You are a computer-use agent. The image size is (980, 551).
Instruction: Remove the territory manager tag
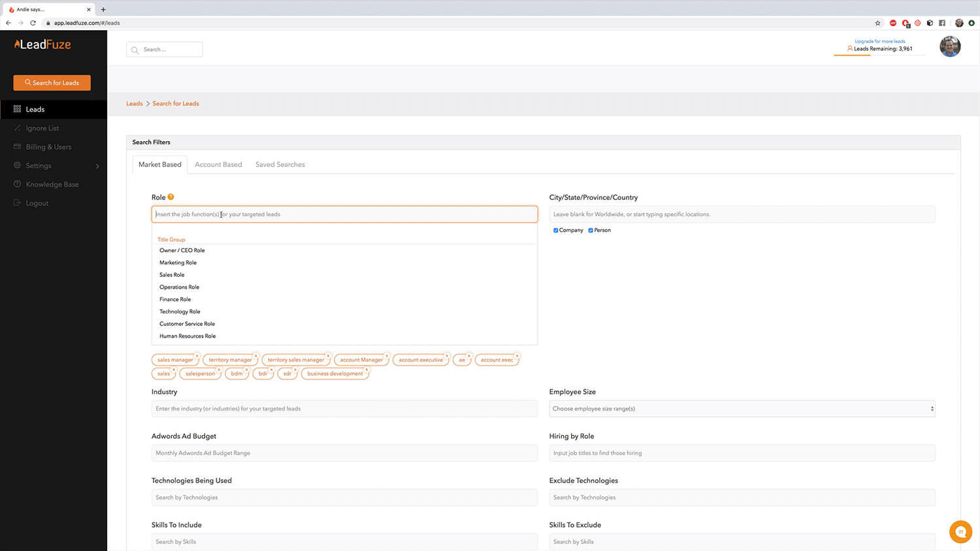tap(256, 356)
